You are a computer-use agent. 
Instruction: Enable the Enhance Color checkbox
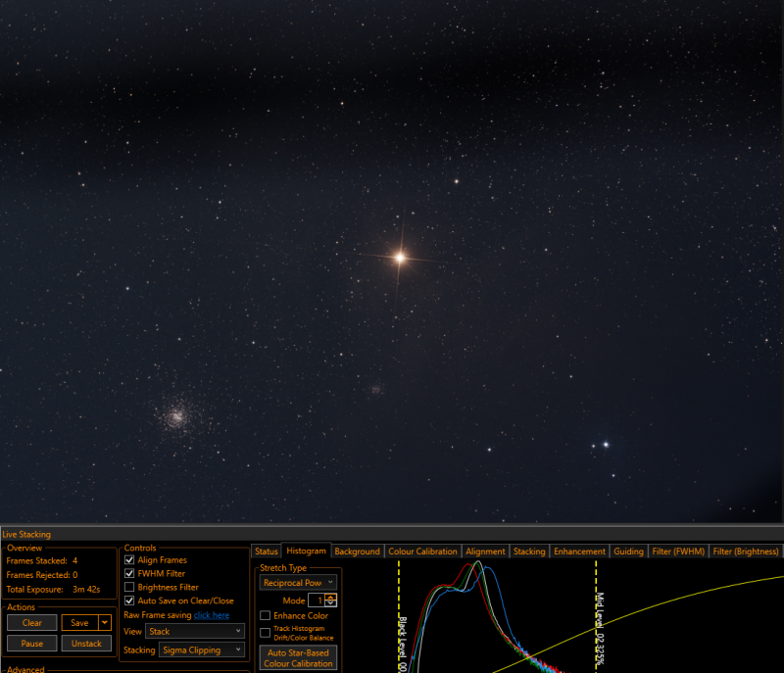coord(266,615)
